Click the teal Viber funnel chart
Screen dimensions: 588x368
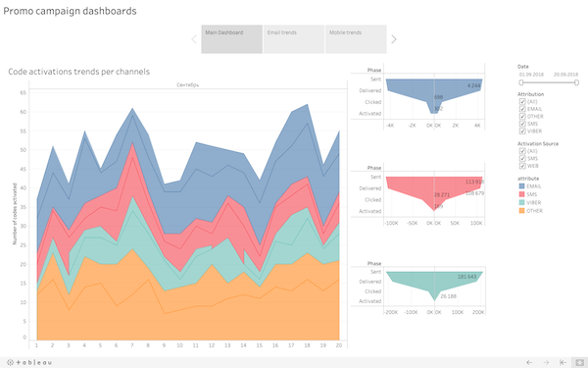(434, 286)
